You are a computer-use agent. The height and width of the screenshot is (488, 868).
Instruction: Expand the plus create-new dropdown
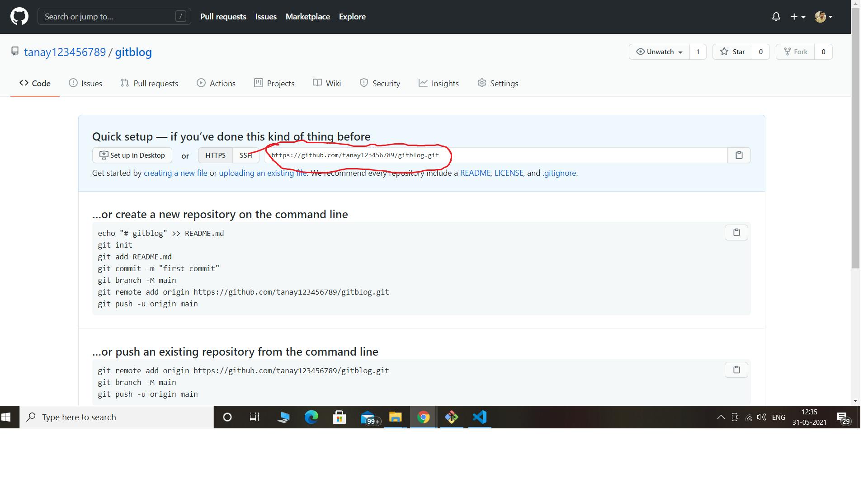pos(797,17)
